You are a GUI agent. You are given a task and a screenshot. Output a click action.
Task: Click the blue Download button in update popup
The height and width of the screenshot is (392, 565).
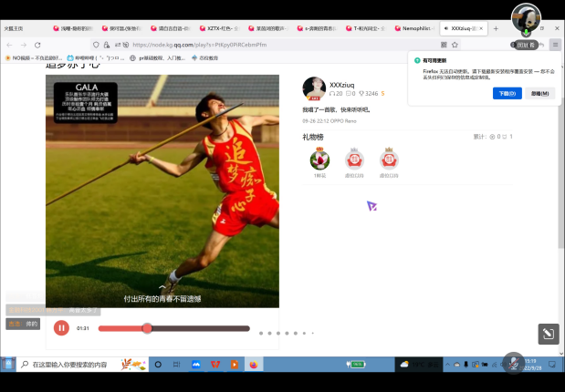pos(507,93)
